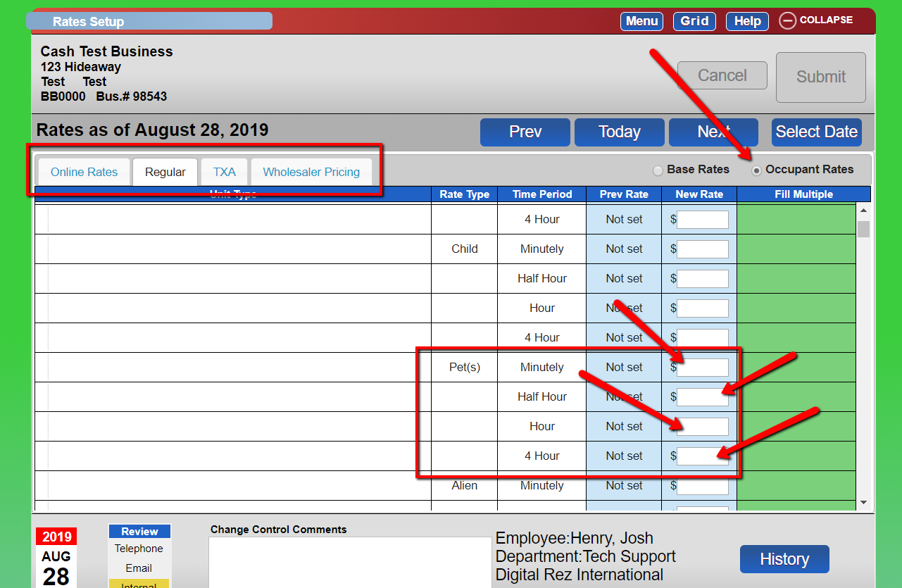The image size is (902, 588).
Task: Click the History button
Action: 784,559
